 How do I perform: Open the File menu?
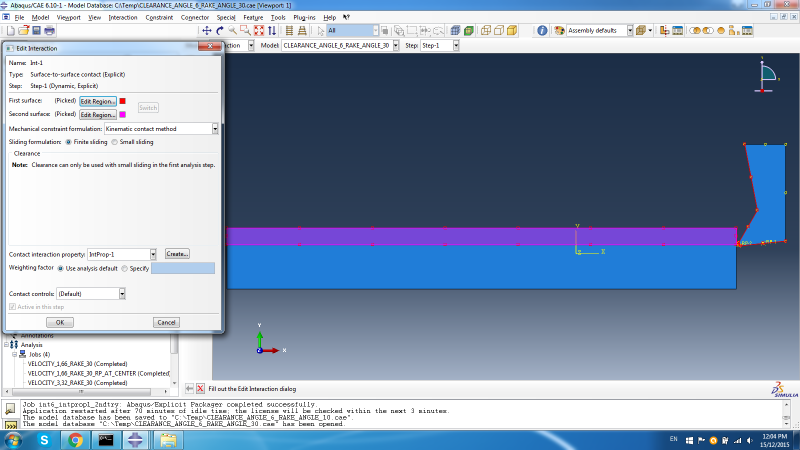(19, 17)
